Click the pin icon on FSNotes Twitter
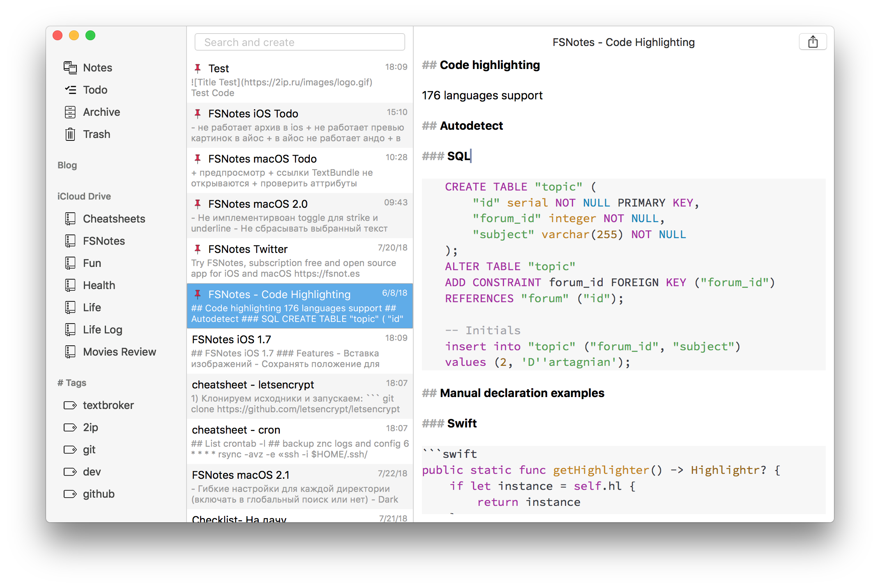This screenshot has width=880, height=588. click(x=198, y=249)
